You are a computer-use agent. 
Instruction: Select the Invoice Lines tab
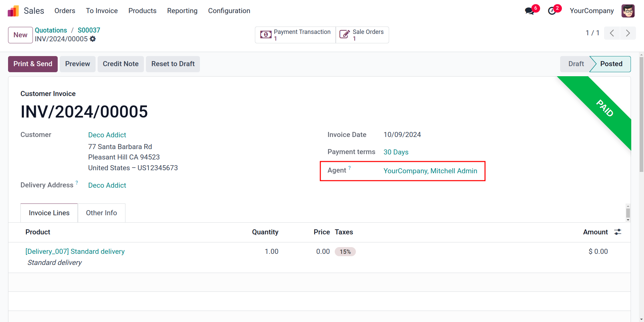49,213
